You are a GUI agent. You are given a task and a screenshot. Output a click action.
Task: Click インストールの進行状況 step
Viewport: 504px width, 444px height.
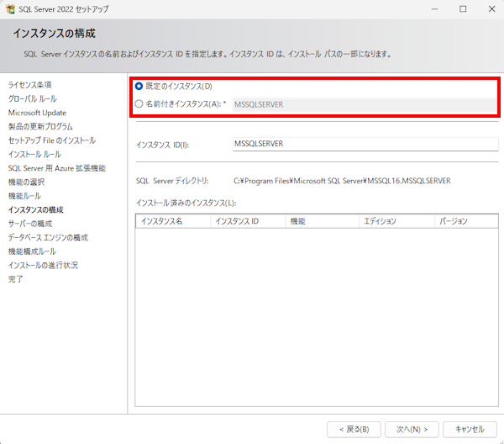pyautogui.click(x=43, y=265)
